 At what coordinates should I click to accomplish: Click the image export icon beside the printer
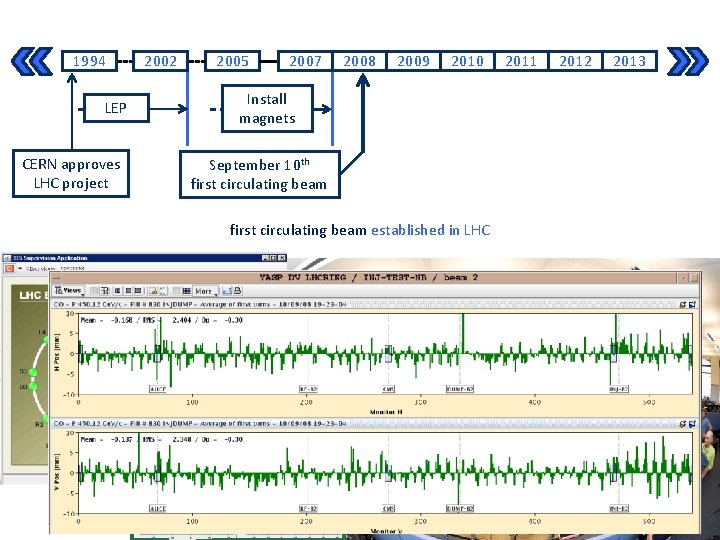tap(227, 291)
